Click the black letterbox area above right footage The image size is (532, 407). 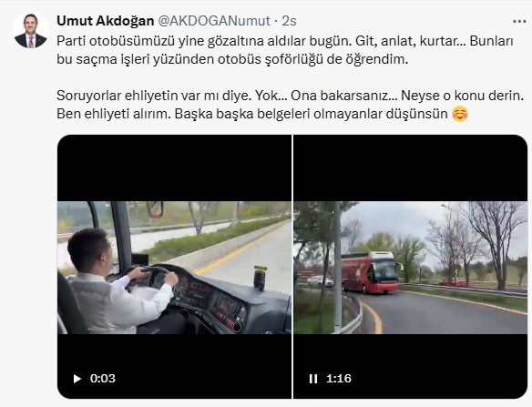411,168
